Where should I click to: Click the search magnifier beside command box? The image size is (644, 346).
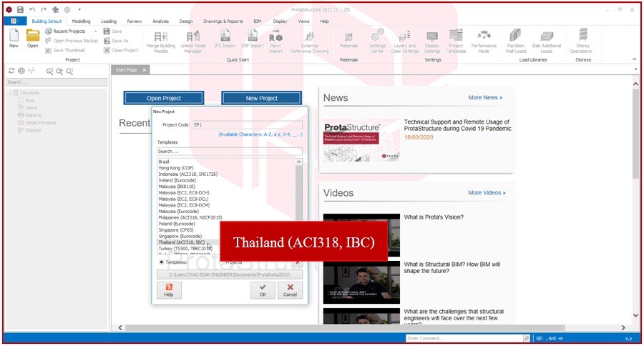click(526, 338)
